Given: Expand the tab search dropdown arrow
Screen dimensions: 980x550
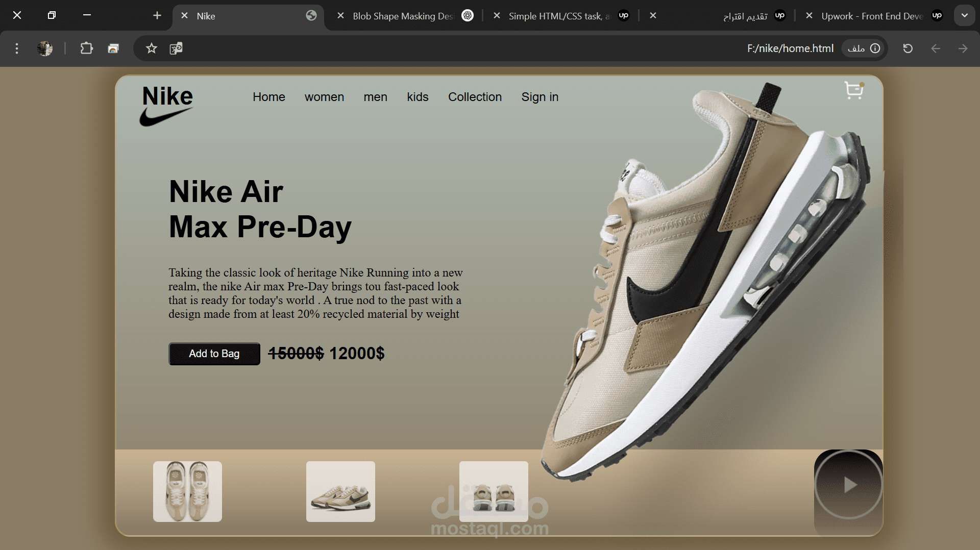Looking at the screenshot, I should click(964, 16).
